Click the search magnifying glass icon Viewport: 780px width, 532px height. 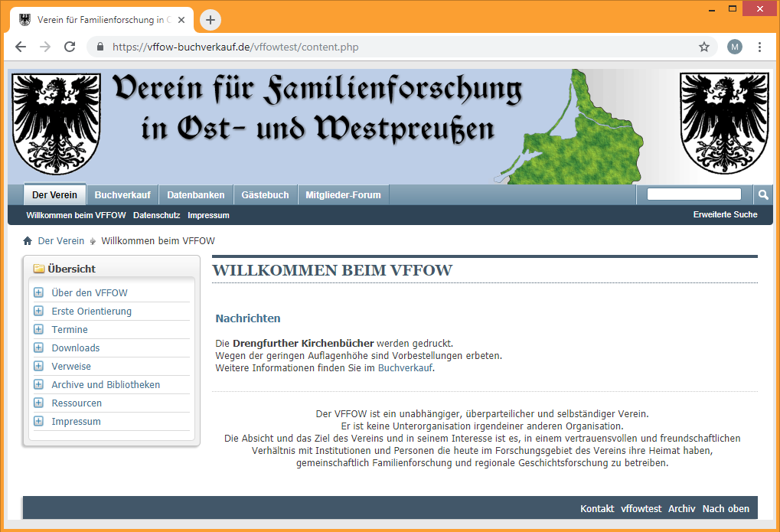click(762, 194)
